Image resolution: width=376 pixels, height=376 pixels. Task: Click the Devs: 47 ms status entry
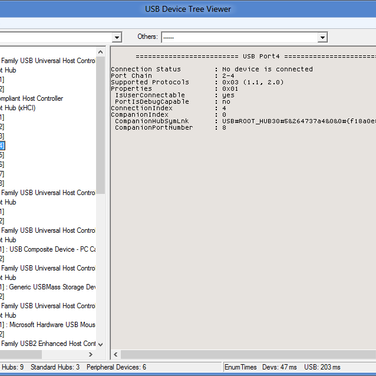tap(279, 367)
